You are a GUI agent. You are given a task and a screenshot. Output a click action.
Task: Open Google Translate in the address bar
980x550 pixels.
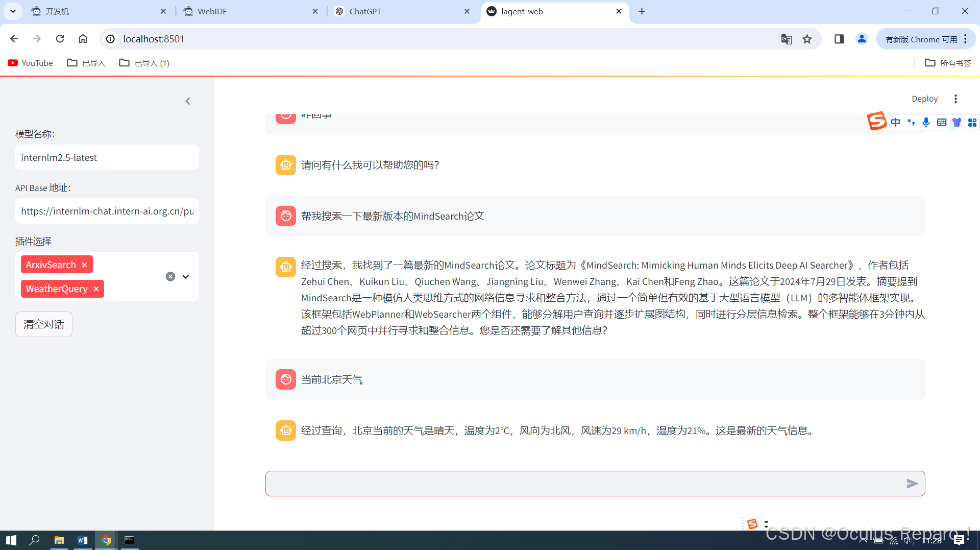(786, 39)
